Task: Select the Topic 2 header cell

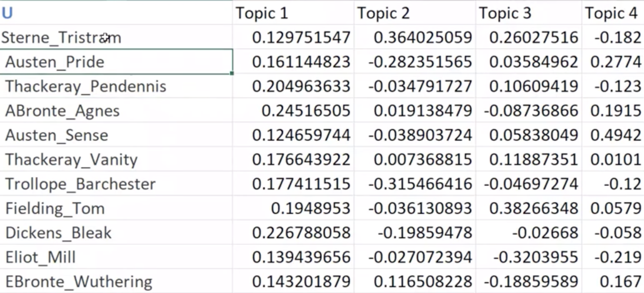Action: click(x=384, y=13)
